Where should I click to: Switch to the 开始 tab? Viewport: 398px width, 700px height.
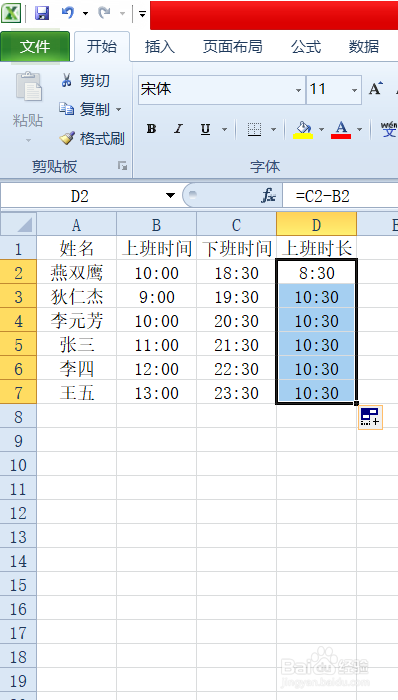pyautogui.click(x=102, y=46)
